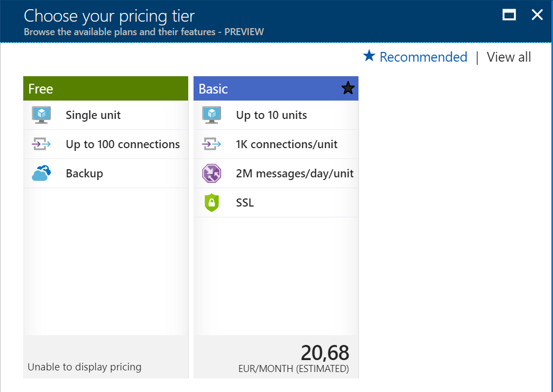This screenshot has height=392, width=553.
Task: Select the SSL shield icon in Basic tier
Action: [211, 202]
